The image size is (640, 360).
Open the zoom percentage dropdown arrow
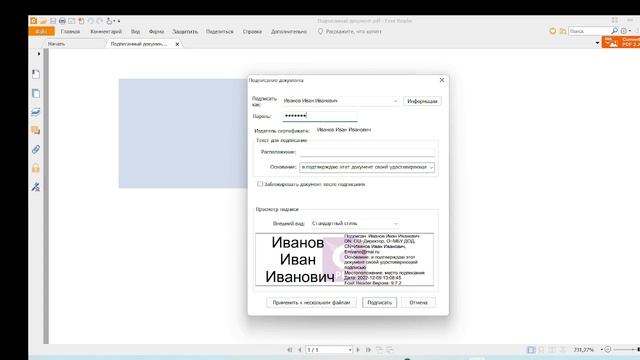pyautogui.click(x=601, y=350)
